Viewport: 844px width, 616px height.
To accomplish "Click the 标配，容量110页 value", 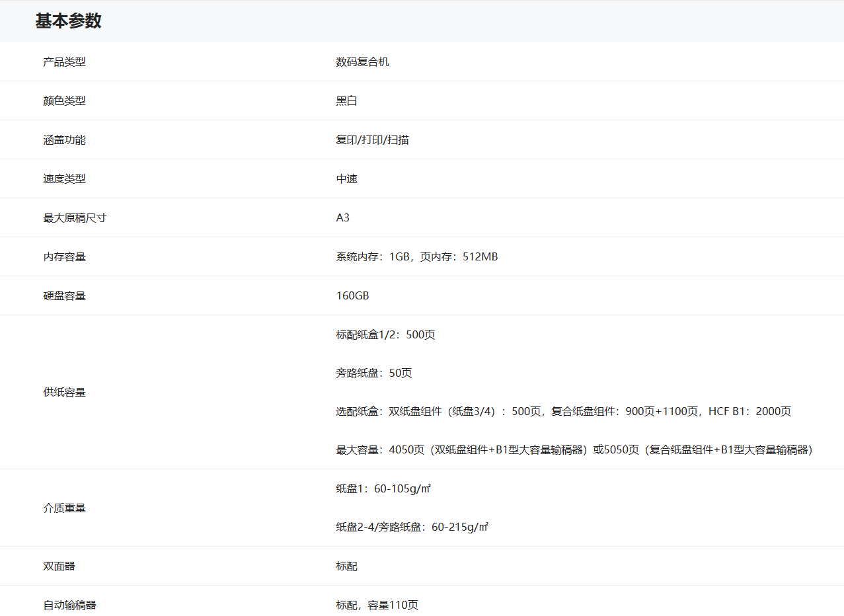I will pos(377,605).
